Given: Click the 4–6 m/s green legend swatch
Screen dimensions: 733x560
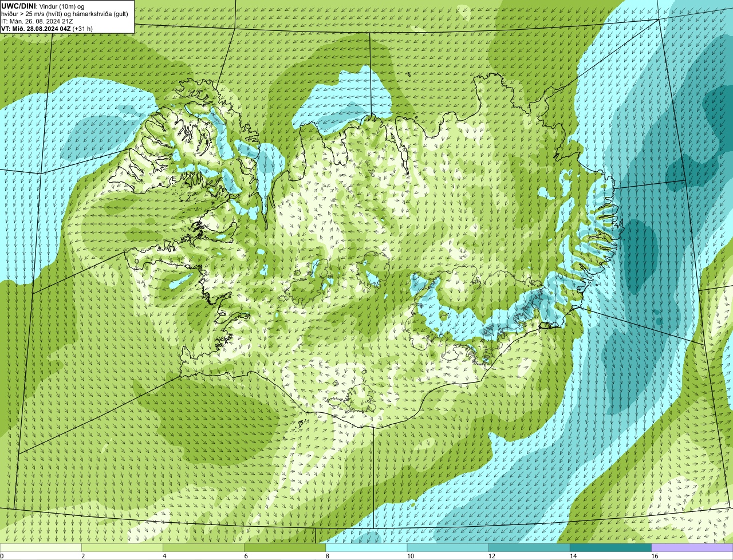Looking at the screenshot, I should [x=203, y=547].
